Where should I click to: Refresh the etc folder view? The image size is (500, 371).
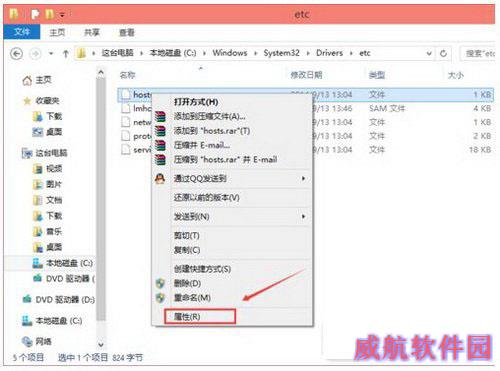(443, 53)
